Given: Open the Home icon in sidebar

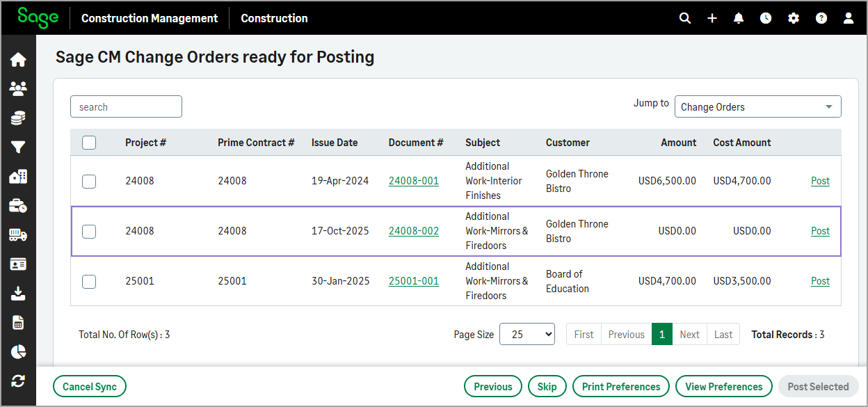Looking at the screenshot, I should point(18,60).
